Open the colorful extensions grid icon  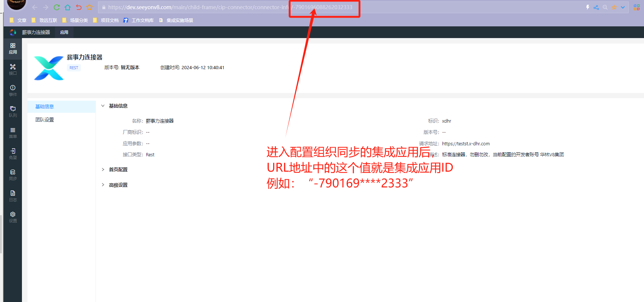637,7
